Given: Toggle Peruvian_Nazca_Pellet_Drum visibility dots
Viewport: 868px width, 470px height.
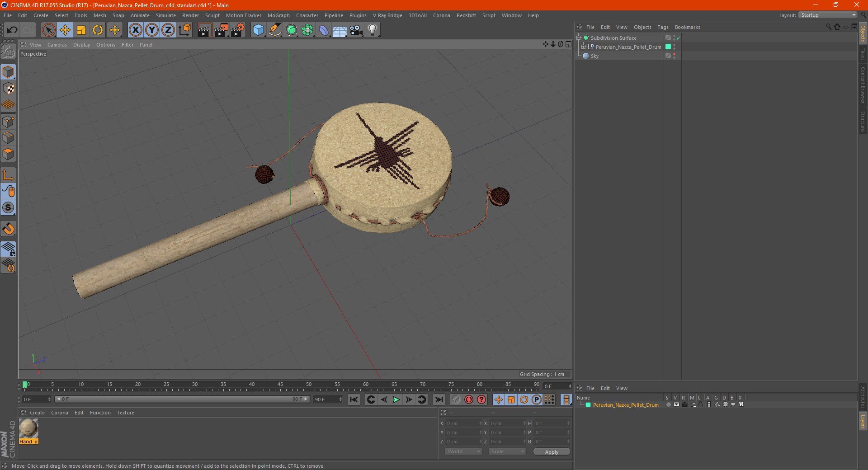Looking at the screenshot, I should pos(674,47).
